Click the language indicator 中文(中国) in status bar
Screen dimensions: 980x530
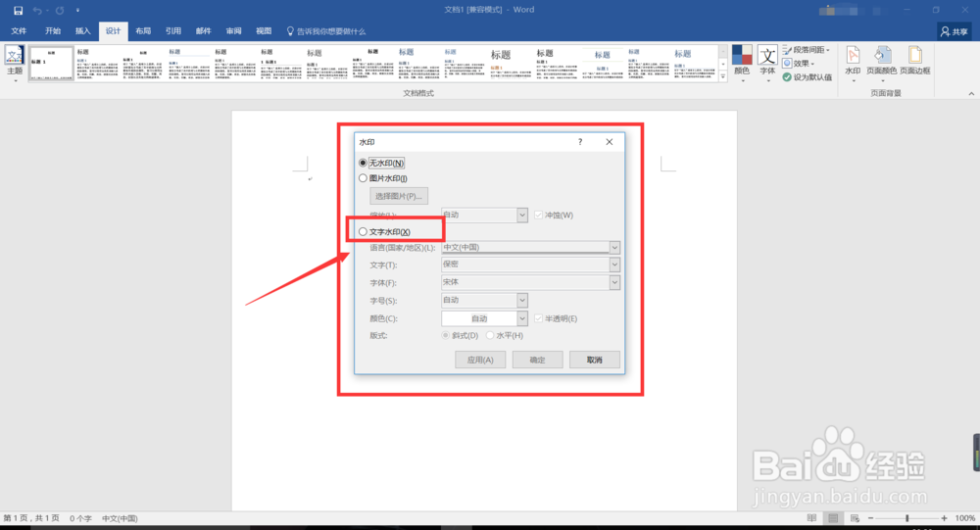tap(120, 519)
